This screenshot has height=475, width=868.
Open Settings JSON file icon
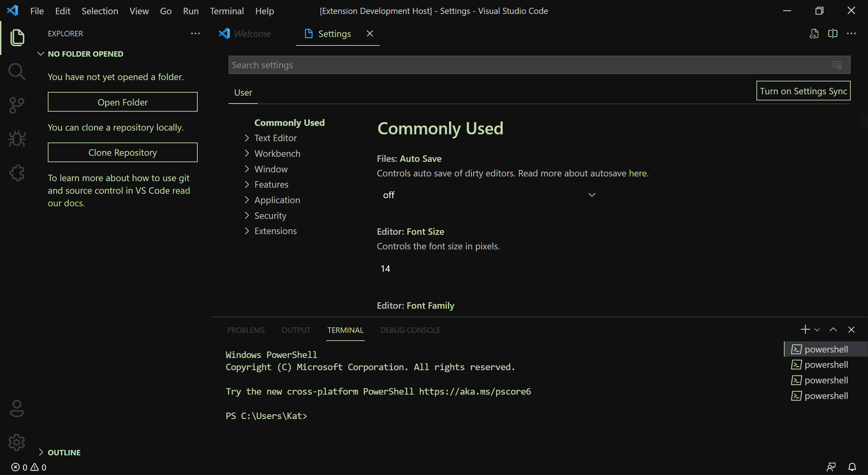[814, 34]
